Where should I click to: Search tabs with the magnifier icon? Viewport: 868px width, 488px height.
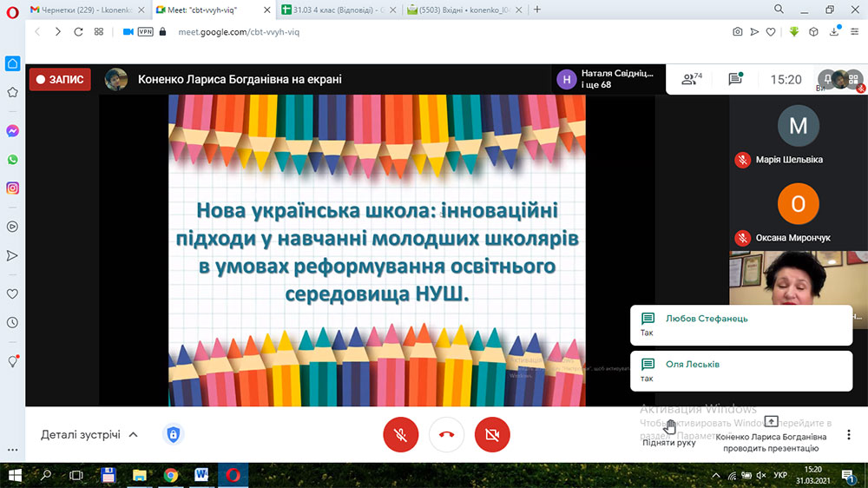[x=779, y=10]
